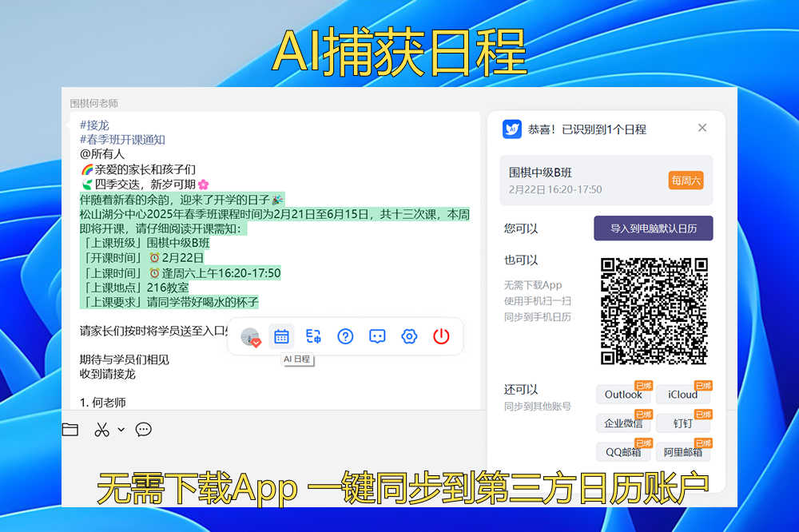This screenshot has width=799, height=532.
Task: Select the iCloud sync option
Action: point(682,395)
